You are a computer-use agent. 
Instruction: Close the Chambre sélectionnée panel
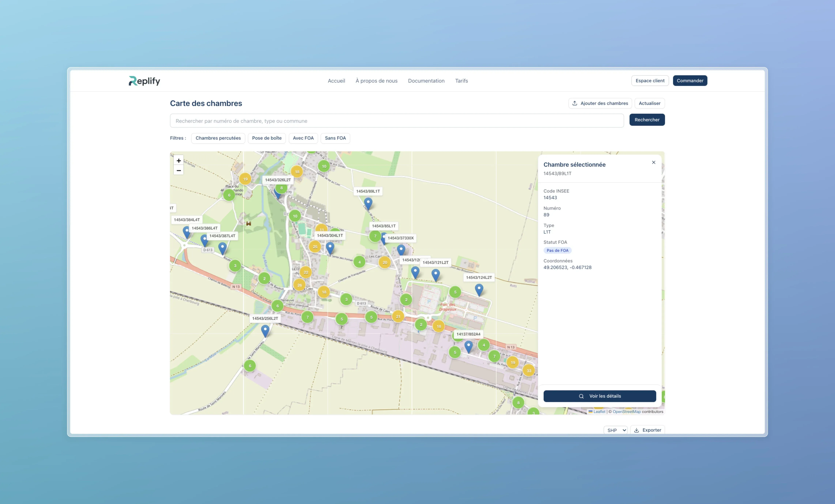(653, 163)
